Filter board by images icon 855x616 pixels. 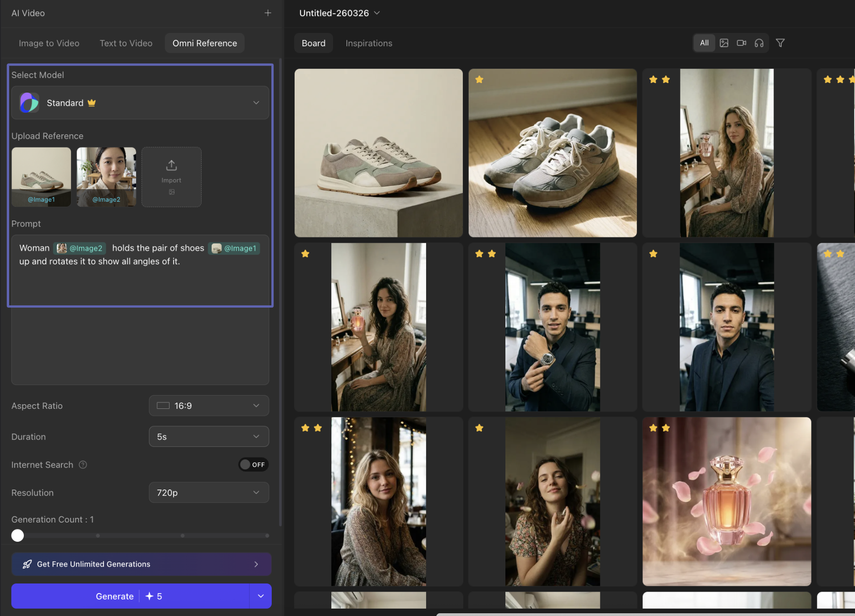pyautogui.click(x=724, y=43)
